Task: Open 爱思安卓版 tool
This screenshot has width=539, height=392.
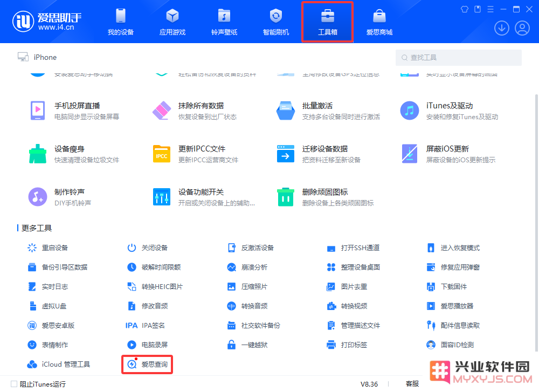Action: 51,325
